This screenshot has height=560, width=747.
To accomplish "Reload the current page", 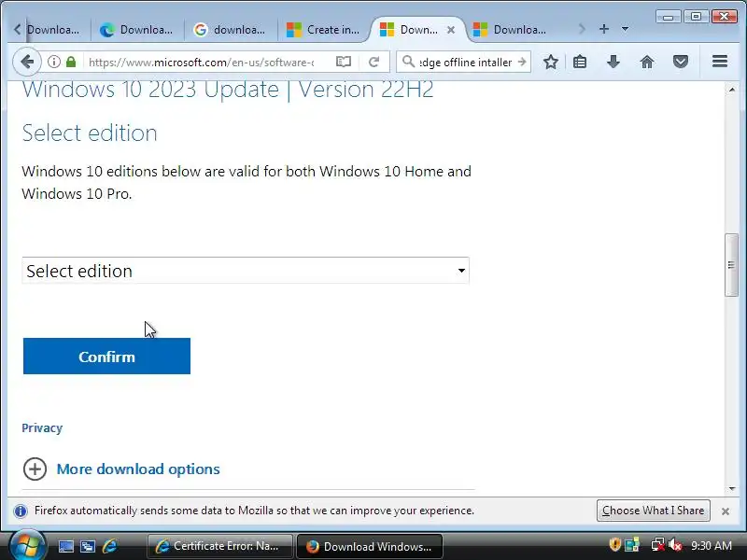I will point(374,62).
